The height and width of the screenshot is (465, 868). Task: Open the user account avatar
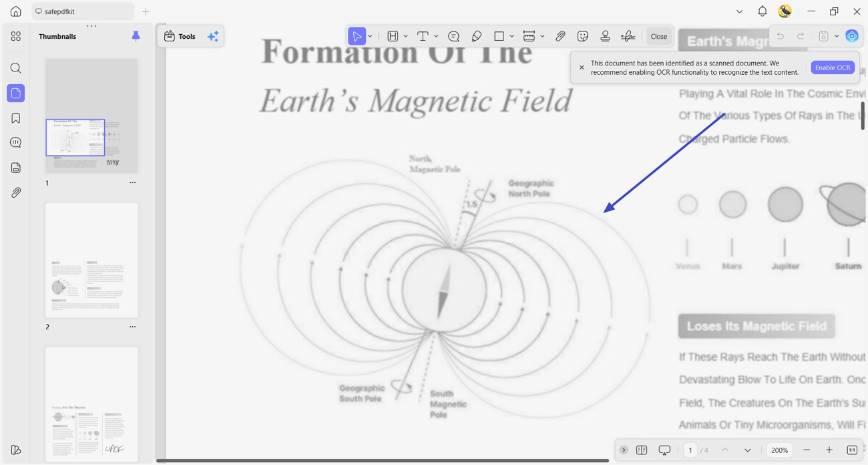785,11
